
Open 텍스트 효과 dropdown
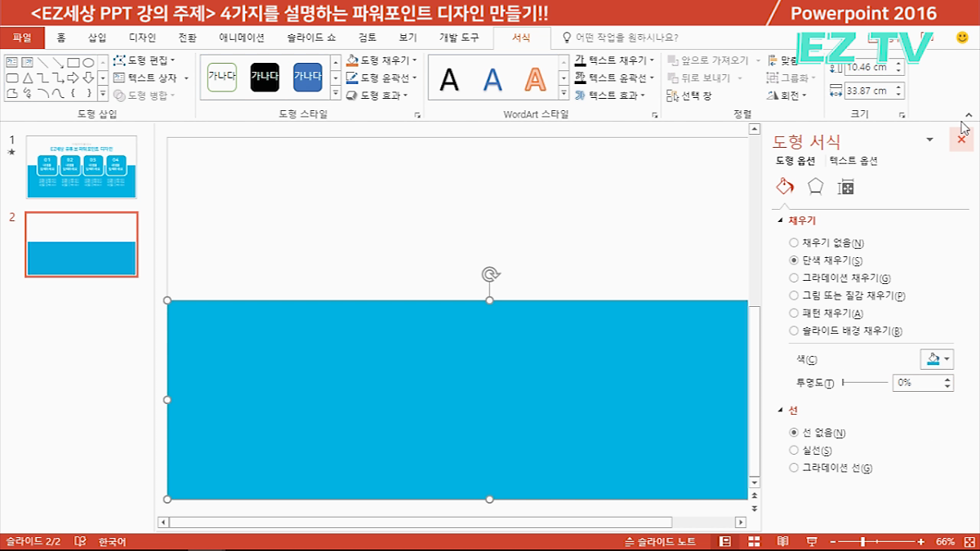(609, 96)
